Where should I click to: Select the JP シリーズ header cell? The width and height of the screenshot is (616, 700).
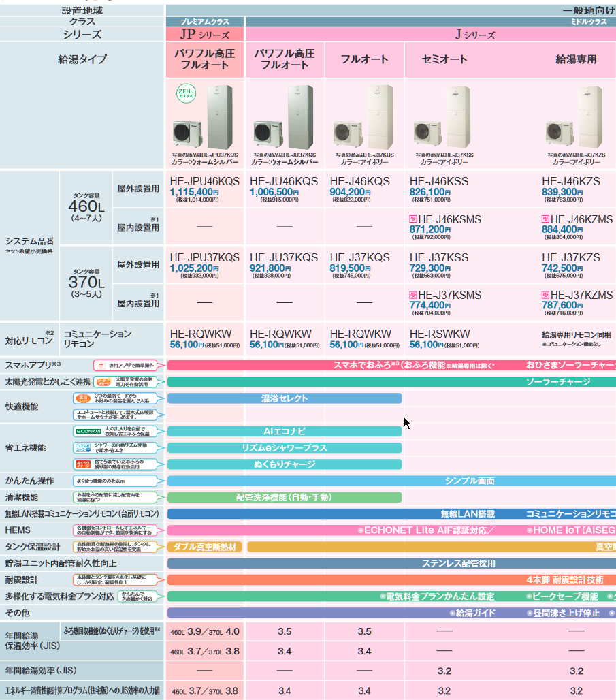point(205,34)
